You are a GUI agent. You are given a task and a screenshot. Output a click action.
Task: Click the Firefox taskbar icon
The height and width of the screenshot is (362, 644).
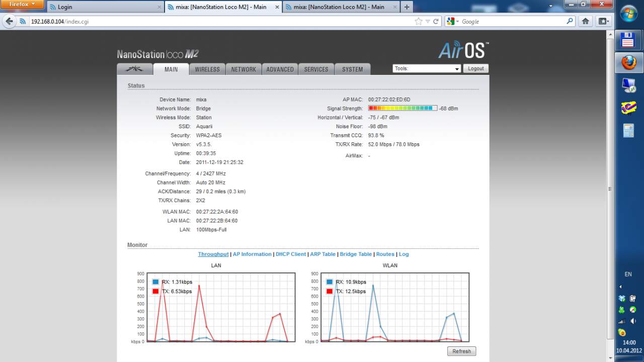coord(629,63)
